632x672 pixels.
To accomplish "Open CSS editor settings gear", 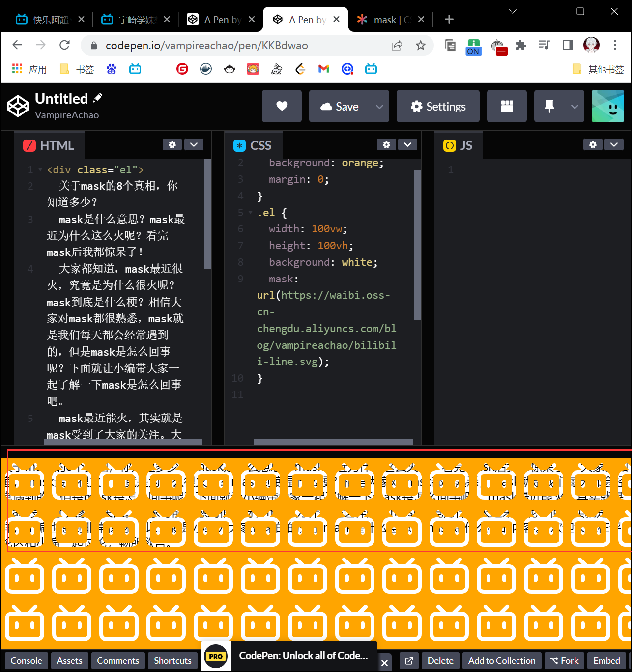I will (386, 144).
